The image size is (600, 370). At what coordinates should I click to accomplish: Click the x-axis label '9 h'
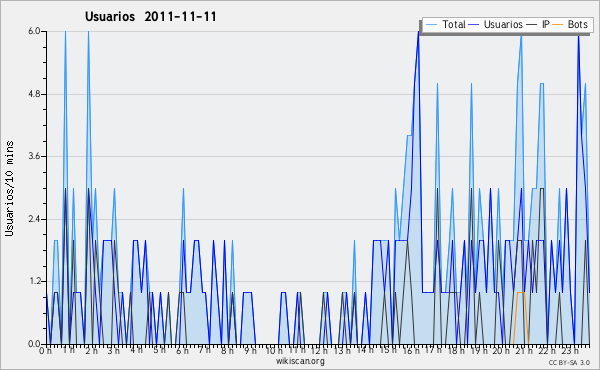click(250, 351)
